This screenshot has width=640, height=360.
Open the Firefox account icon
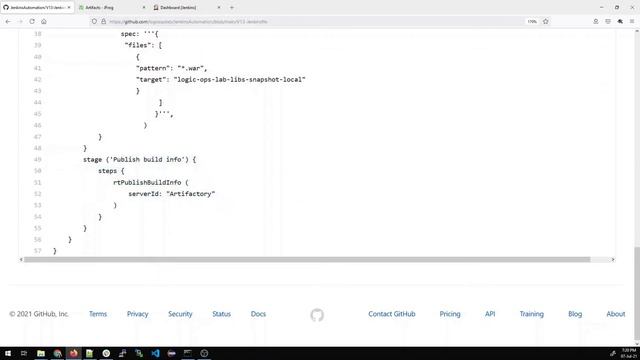596,21
